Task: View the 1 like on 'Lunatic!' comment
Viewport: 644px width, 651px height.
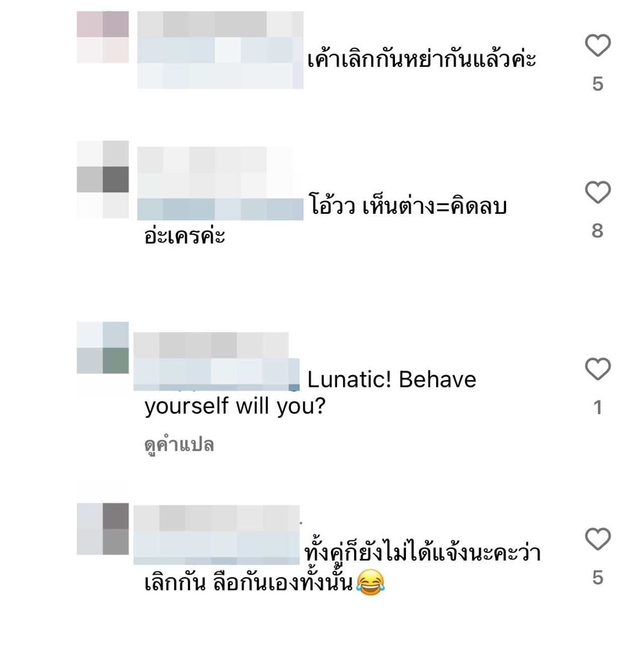Action: point(598,408)
